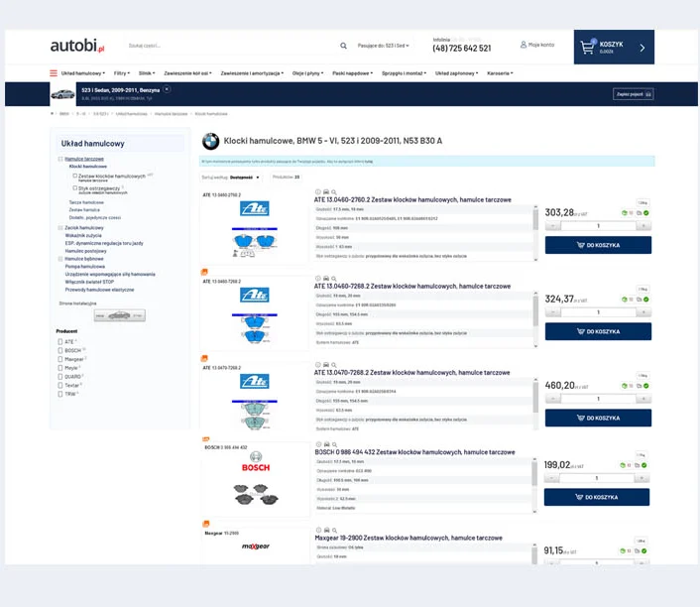
Task: Open the Układ zapłonowy menu
Action: point(457,73)
